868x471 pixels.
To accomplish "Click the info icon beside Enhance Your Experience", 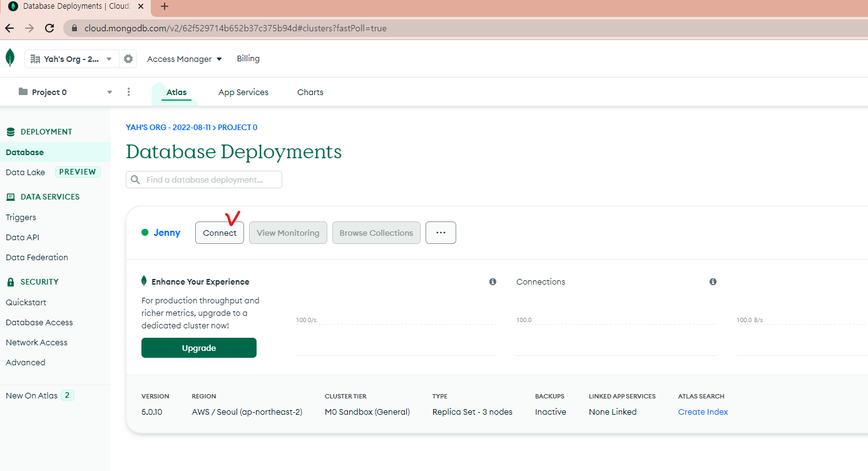I will pos(493,281).
